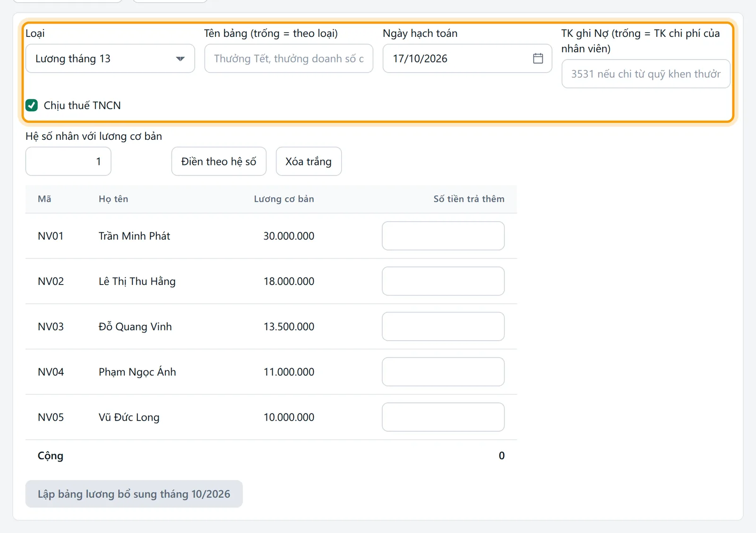The height and width of the screenshot is (533, 756).
Task: Click the name Lê Thị Thu Hằng
Action: (x=137, y=281)
